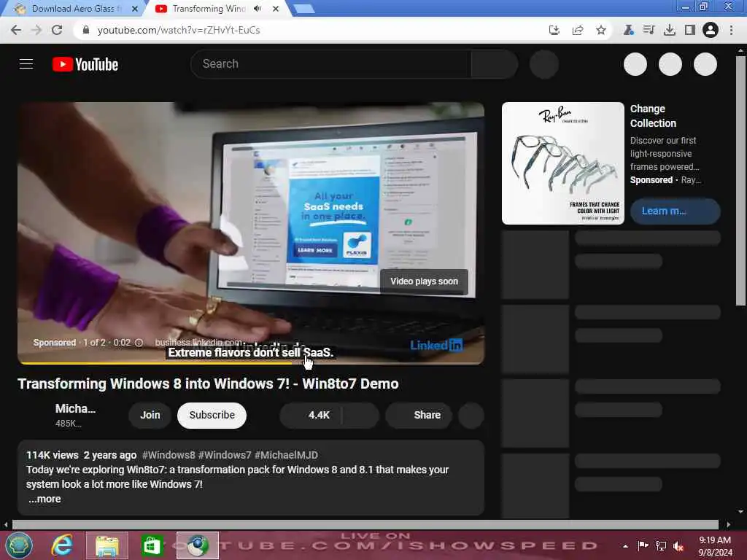Show hidden tray icons arrow

pos(625,546)
